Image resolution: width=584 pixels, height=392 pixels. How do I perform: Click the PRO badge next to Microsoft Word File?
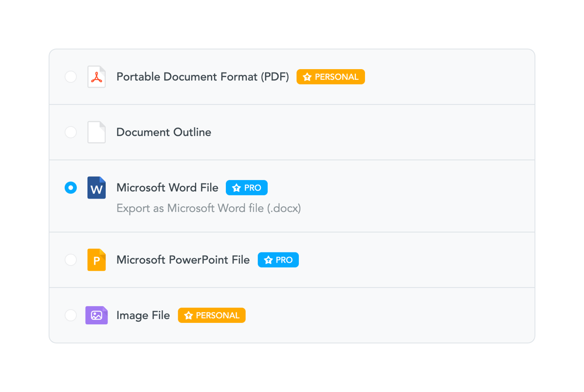pyautogui.click(x=247, y=187)
